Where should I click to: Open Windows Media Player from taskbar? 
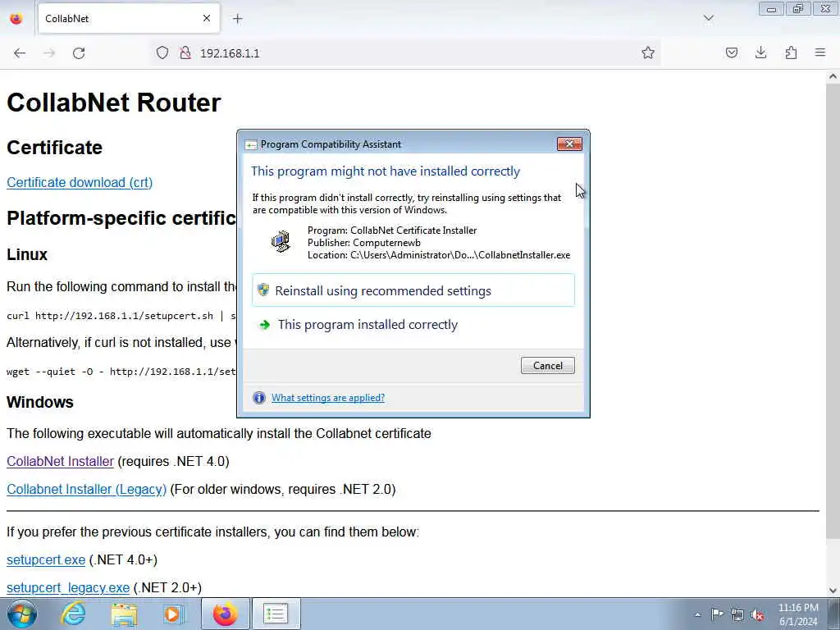pos(172,614)
